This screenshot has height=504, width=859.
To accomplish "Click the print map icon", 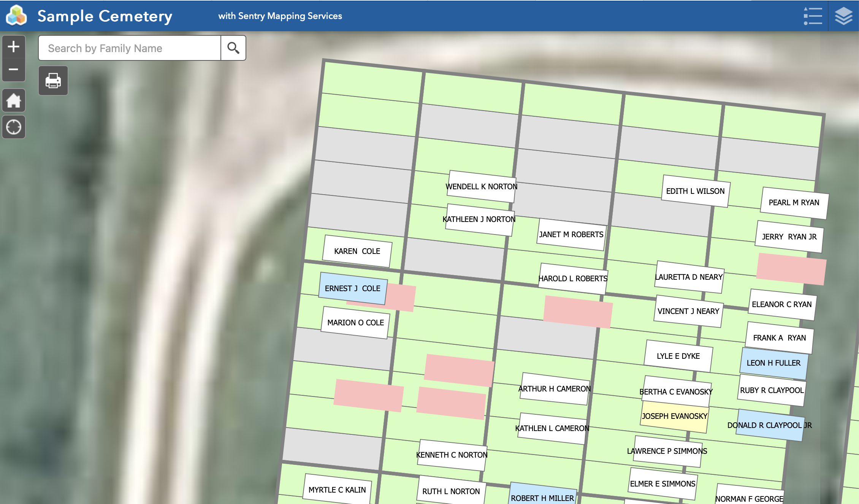I will (53, 81).
